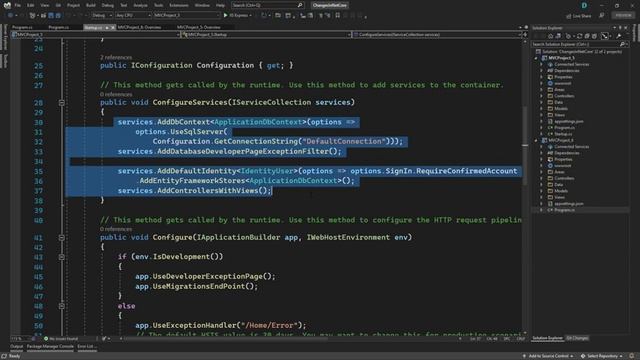Click the Search Solution Explorer field

tap(579, 44)
